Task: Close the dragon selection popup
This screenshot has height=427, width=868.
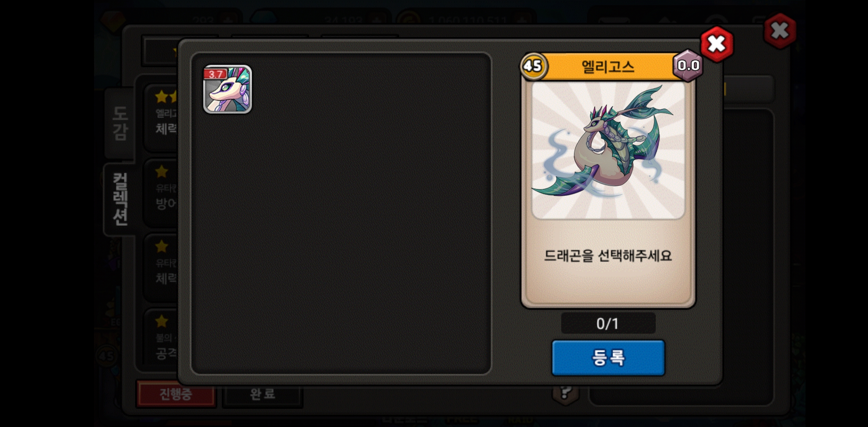Action: tap(717, 44)
